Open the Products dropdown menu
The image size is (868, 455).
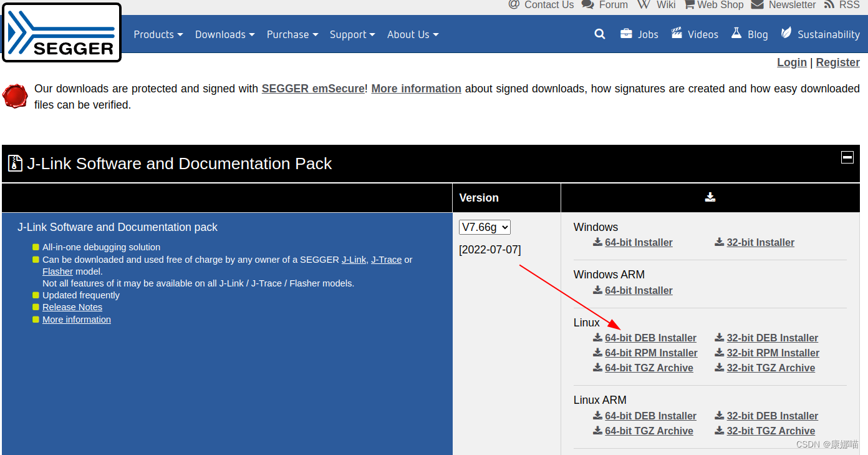point(158,34)
